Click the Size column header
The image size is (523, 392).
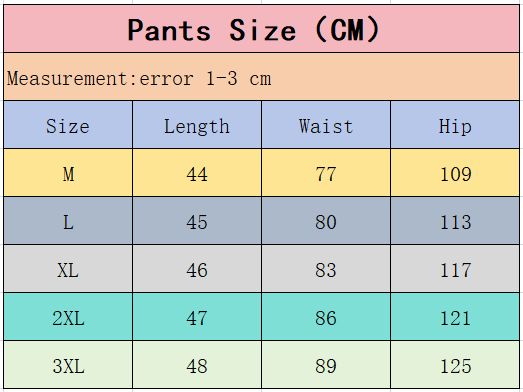coord(68,125)
